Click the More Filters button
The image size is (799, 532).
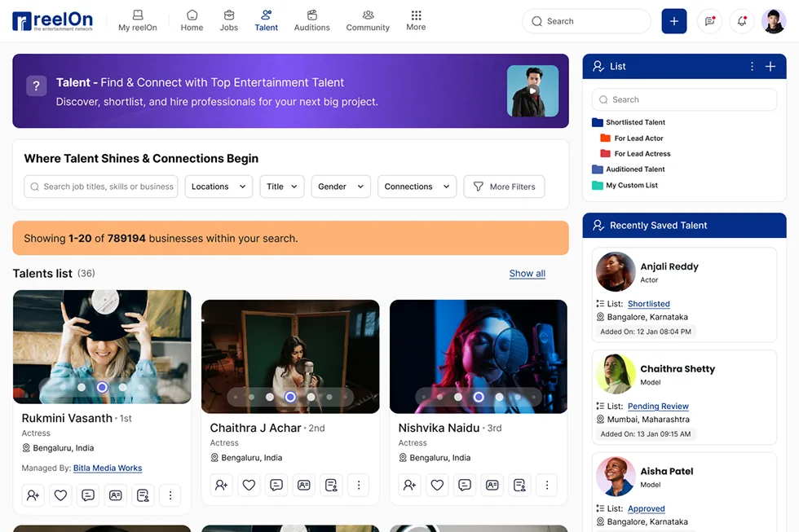coord(503,187)
